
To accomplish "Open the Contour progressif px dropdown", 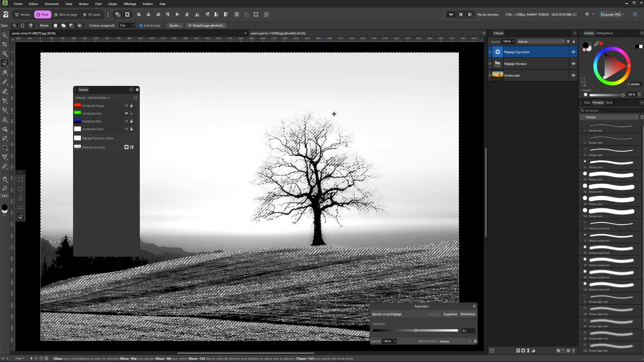I will tap(133, 26).
